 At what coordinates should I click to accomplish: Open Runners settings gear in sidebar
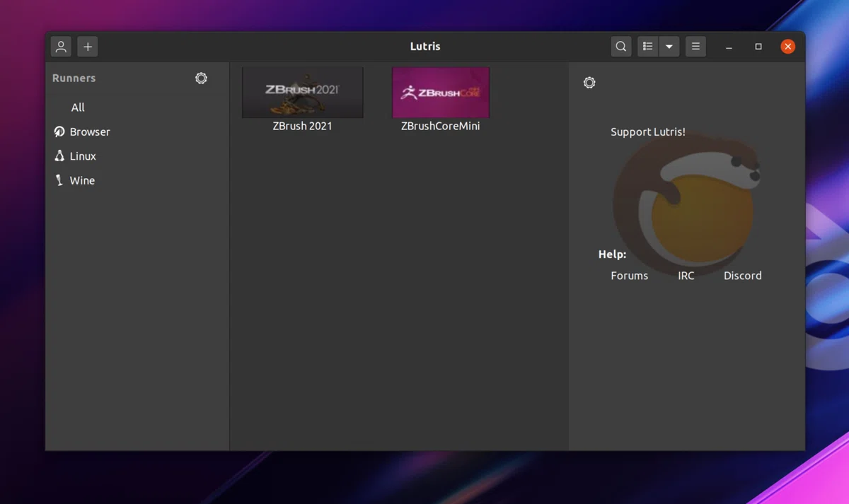[201, 78]
